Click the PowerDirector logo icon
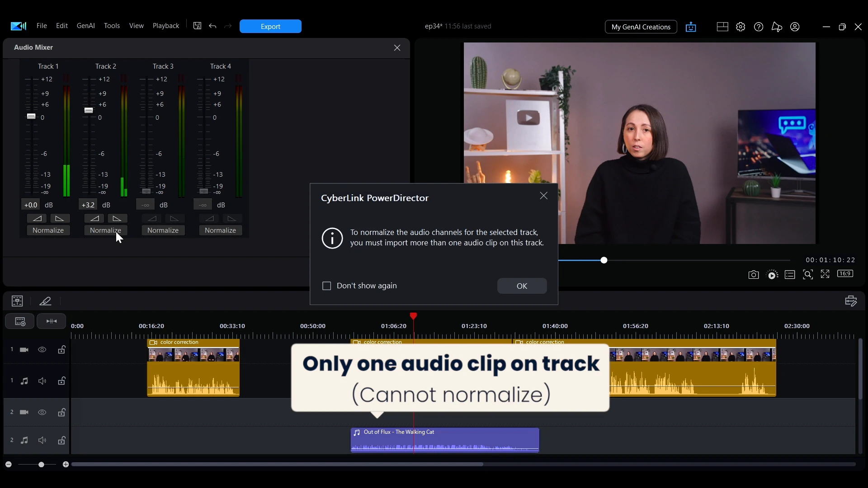The image size is (868, 488). [x=19, y=26]
